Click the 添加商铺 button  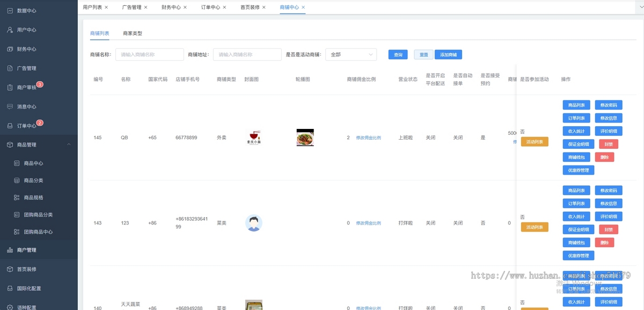[x=448, y=55]
